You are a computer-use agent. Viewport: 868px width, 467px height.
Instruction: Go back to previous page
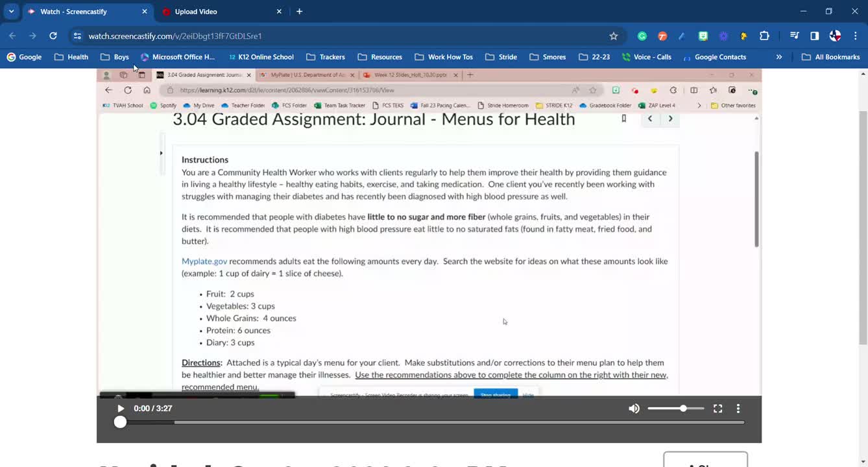[x=12, y=36]
